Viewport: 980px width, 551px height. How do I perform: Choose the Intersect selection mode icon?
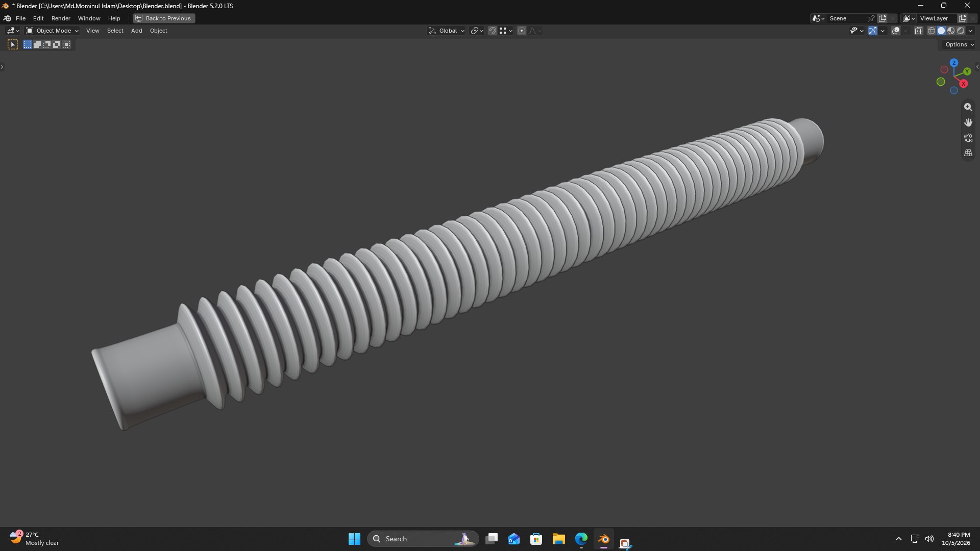[x=66, y=45]
